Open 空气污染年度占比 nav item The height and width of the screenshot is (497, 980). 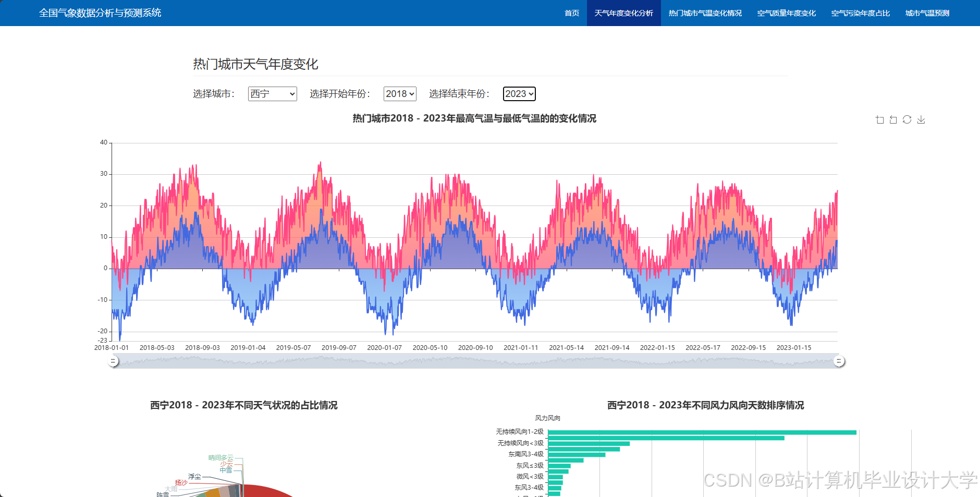[860, 13]
